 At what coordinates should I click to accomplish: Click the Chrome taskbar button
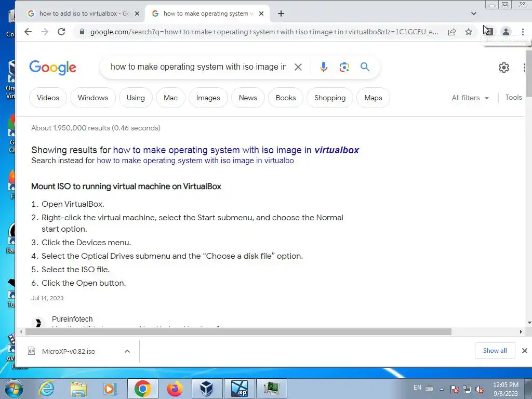[142, 389]
